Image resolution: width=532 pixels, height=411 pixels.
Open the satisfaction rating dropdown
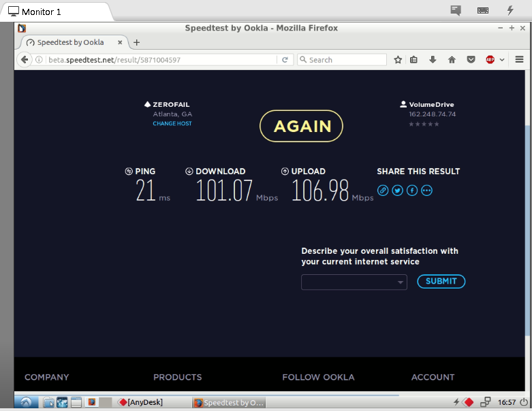click(354, 282)
